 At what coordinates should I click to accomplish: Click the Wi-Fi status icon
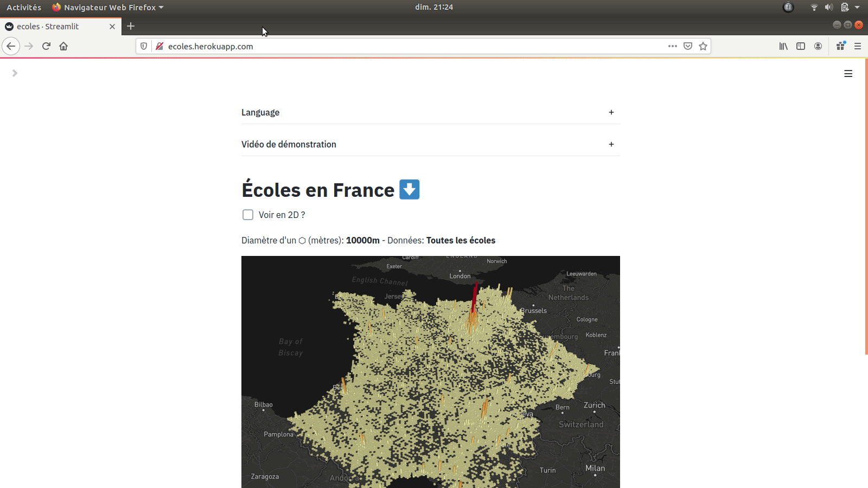pos(814,7)
